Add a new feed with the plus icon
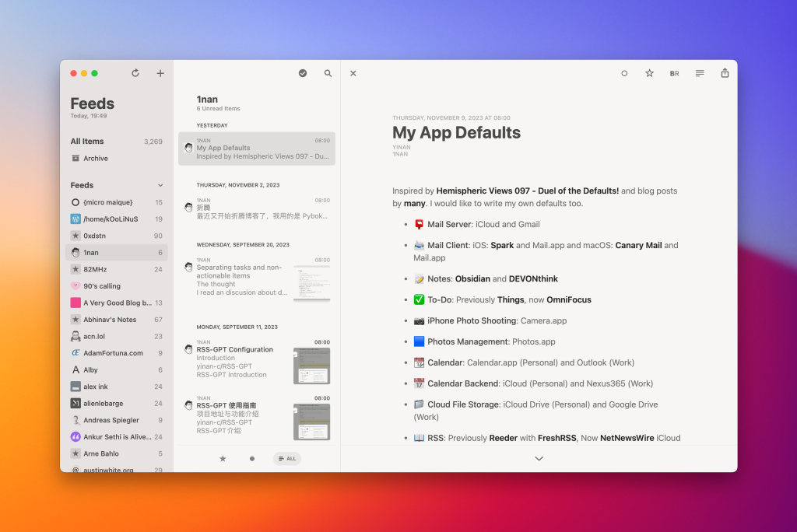This screenshot has height=532, width=797. (x=160, y=72)
